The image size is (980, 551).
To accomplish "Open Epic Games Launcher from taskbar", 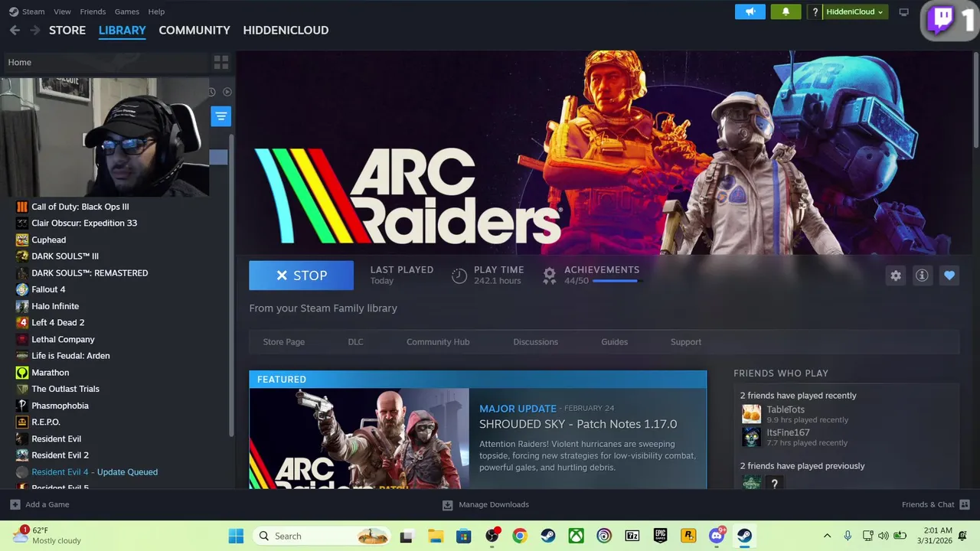I will pyautogui.click(x=660, y=536).
